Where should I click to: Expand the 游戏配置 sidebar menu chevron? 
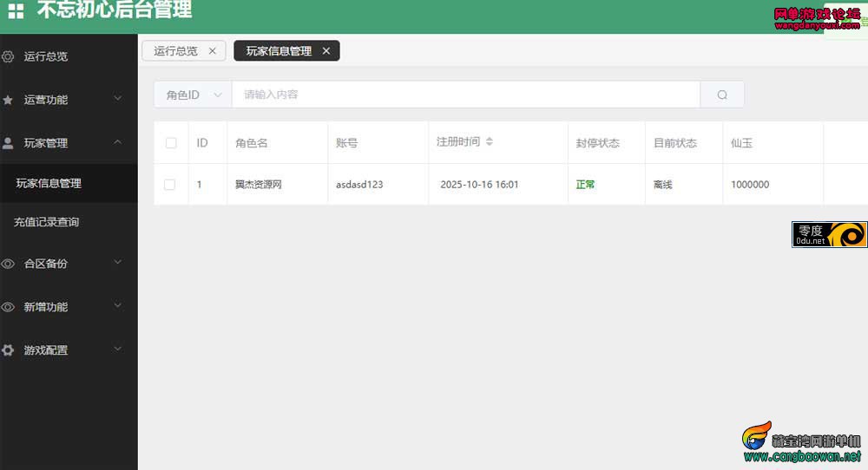tap(118, 349)
